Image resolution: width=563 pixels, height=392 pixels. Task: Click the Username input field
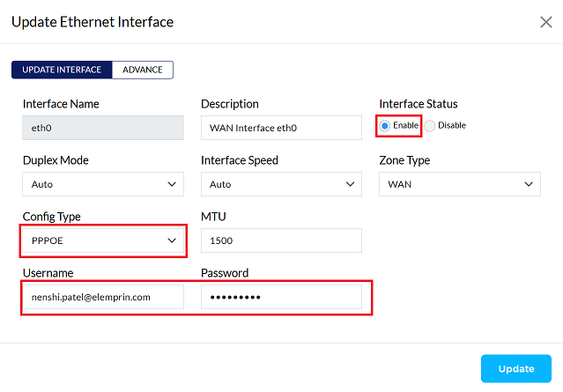(x=103, y=297)
